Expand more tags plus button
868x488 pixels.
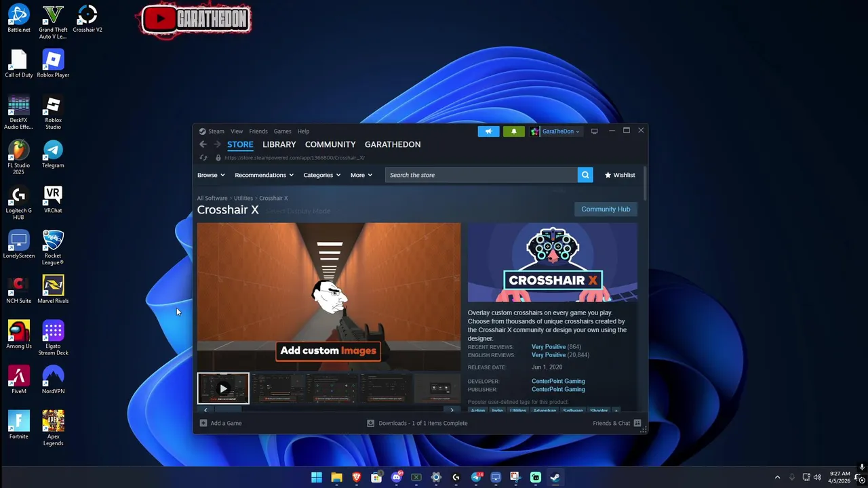click(x=616, y=411)
